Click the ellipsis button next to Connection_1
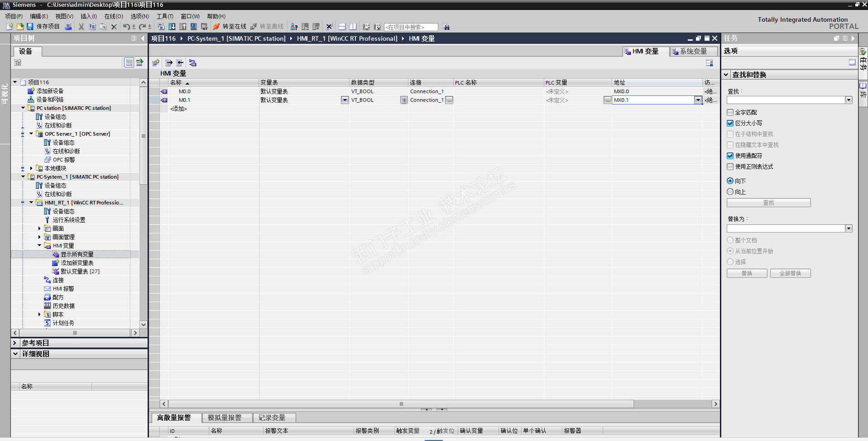868x441 pixels. coord(449,100)
